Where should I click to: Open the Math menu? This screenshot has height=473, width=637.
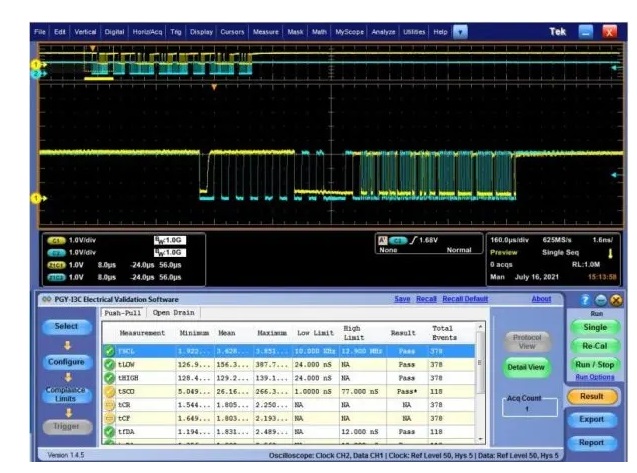(319, 32)
